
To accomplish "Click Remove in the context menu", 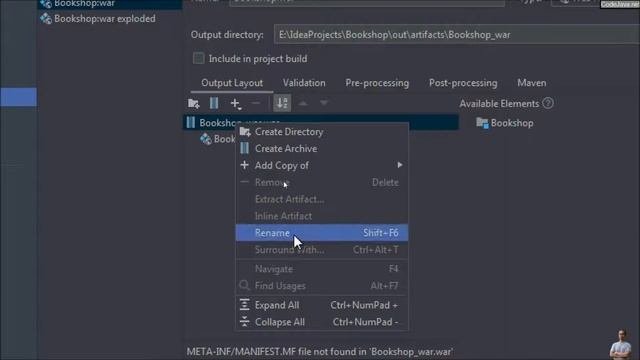I will click(x=322, y=182).
